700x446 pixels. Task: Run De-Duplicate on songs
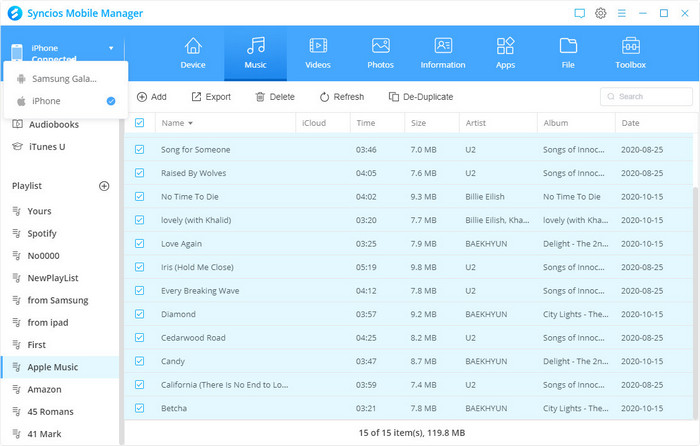421,97
